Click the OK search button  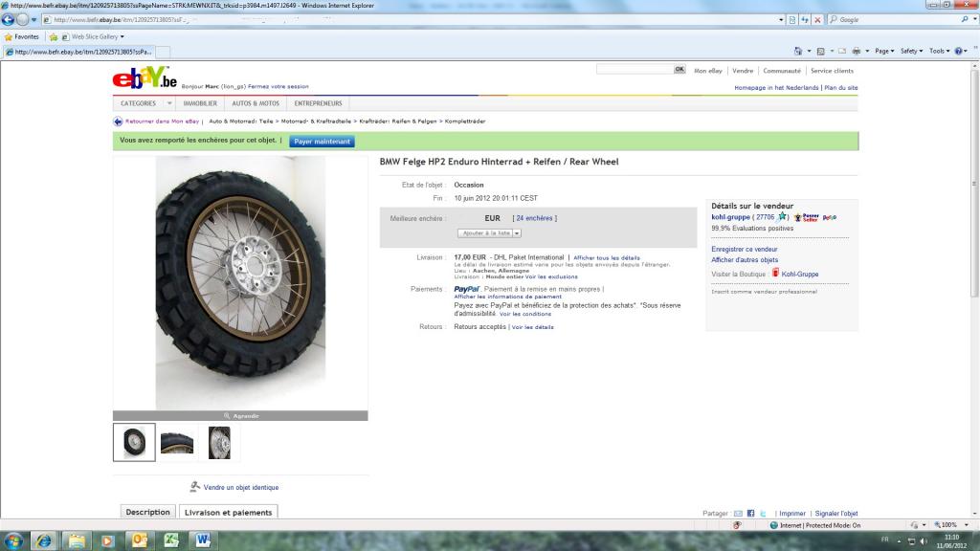click(679, 69)
